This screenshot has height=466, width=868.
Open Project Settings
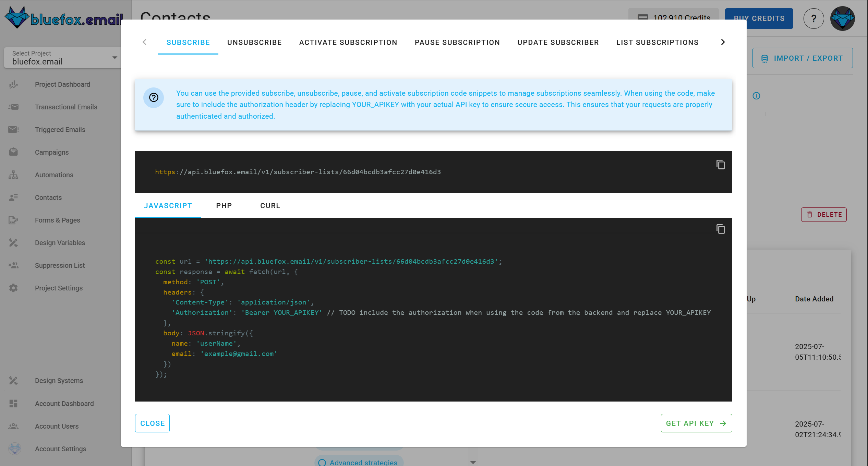(59, 288)
